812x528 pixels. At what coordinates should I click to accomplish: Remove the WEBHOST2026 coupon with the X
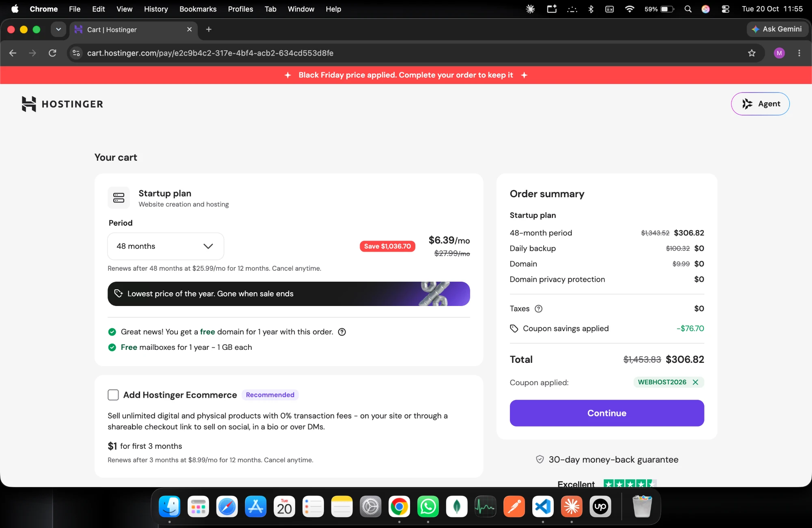695,382
